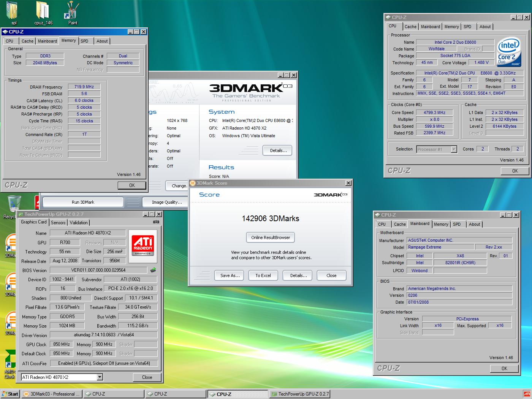Click OK in the Mainboard CPU-Z window

(x=504, y=369)
